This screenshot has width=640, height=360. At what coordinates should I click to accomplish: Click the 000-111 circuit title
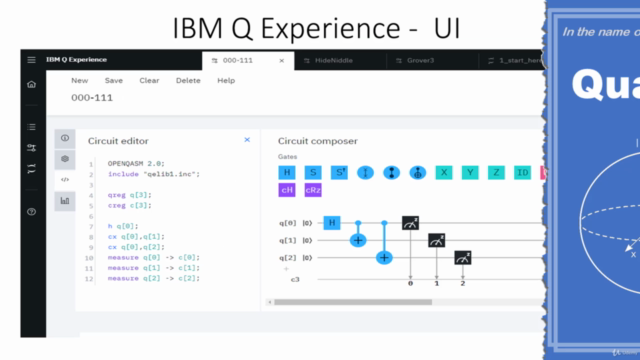pos(92,98)
